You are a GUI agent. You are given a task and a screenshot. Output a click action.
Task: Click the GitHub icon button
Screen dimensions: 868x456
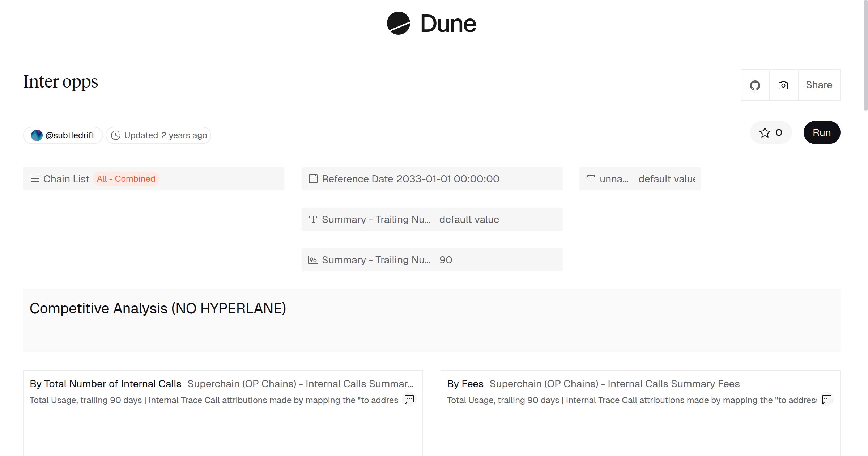755,85
